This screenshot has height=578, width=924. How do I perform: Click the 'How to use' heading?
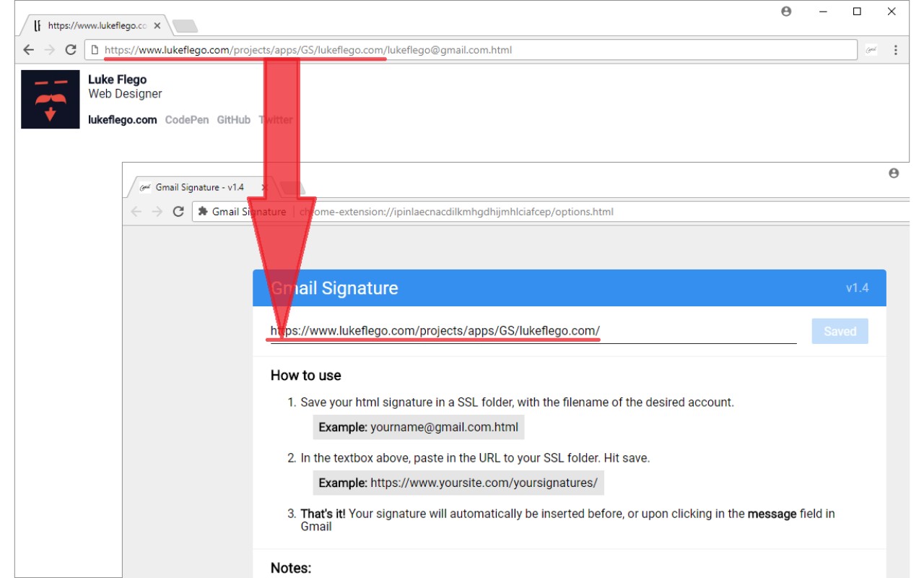tap(306, 376)
